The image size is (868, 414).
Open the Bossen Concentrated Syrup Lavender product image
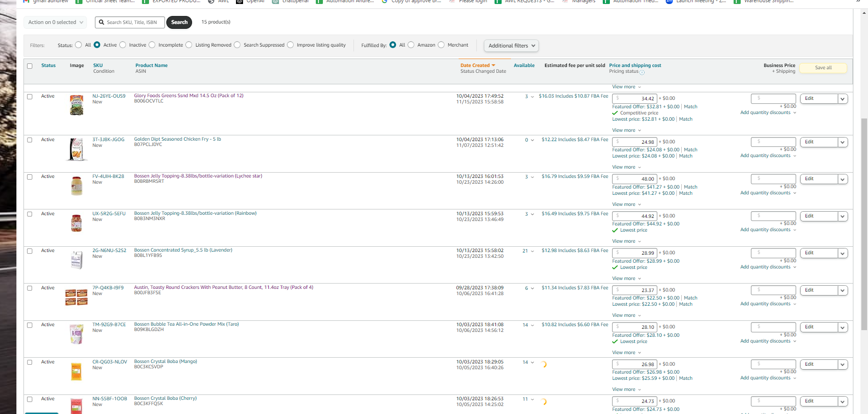point(77,260)
